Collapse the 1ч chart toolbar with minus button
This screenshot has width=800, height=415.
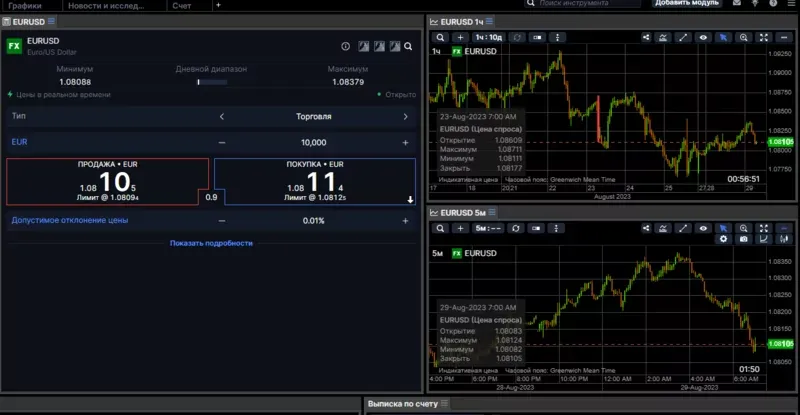(x=784, y=37)
